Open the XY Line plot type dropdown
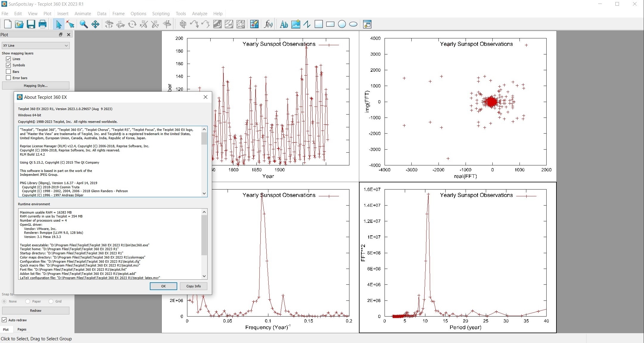The height and width of the screenshot is (343, 644). click(x=35, y=46)
